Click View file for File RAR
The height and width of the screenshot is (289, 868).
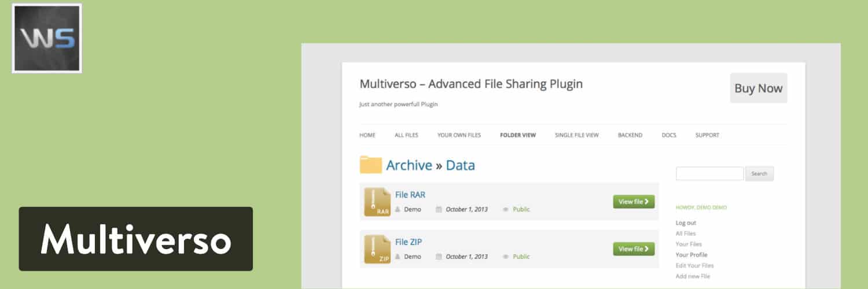(x=634, y=202)
